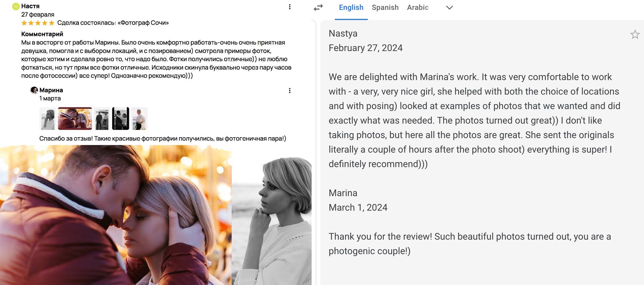644x285 pixels.
Task: Open the first woman-profile thumbnail photo
Action: pos(48,119)
